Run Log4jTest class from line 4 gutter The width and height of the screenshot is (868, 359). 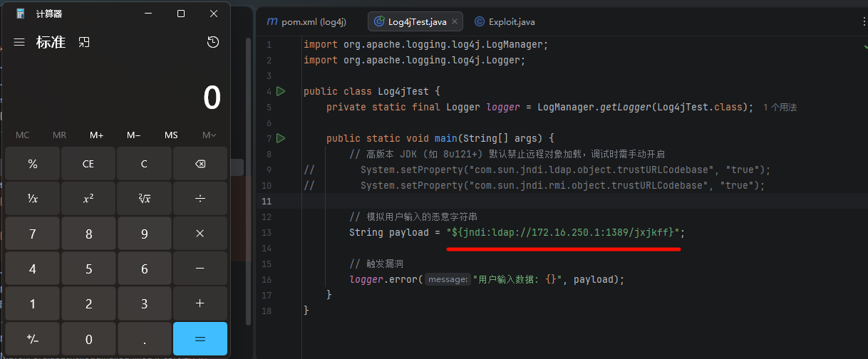(x=281, y=91)
